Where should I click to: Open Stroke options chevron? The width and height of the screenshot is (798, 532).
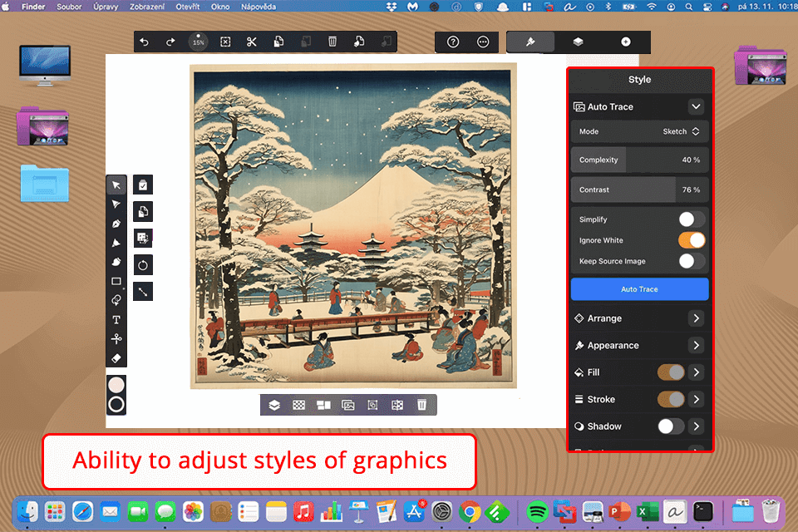[697, 399]
